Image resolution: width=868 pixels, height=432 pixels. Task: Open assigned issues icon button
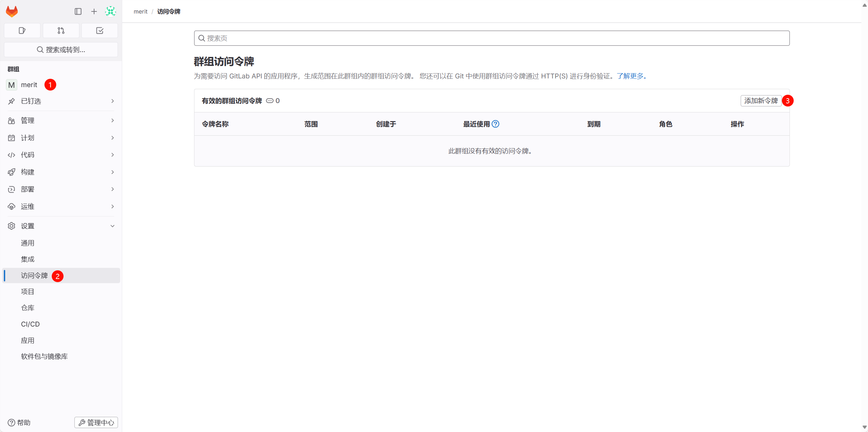point(22,31)
